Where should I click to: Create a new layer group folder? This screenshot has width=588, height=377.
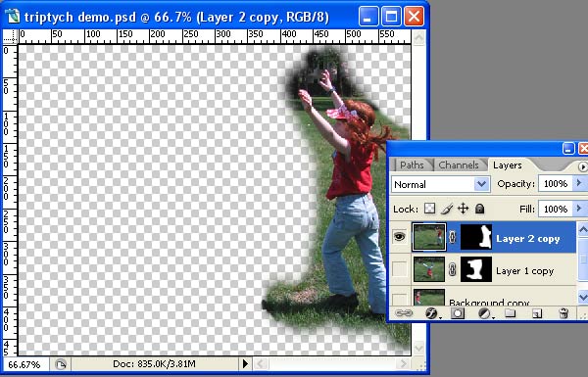click(x=510, y=312)
